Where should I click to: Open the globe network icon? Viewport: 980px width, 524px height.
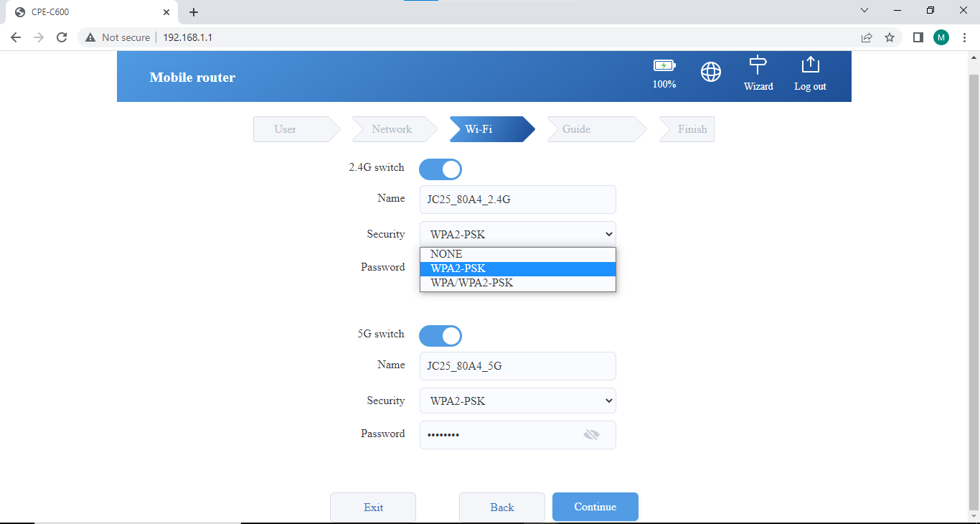point(710,72)
